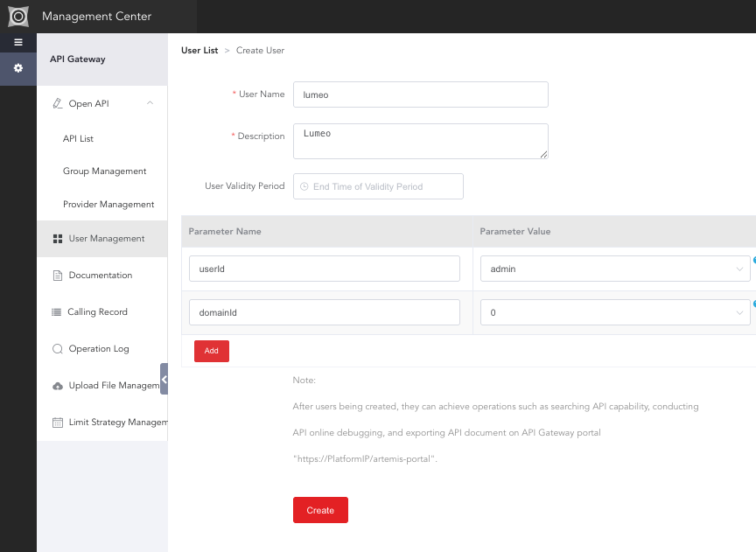
Task: Click the Note: text below the table
Action: pos(304,381)
